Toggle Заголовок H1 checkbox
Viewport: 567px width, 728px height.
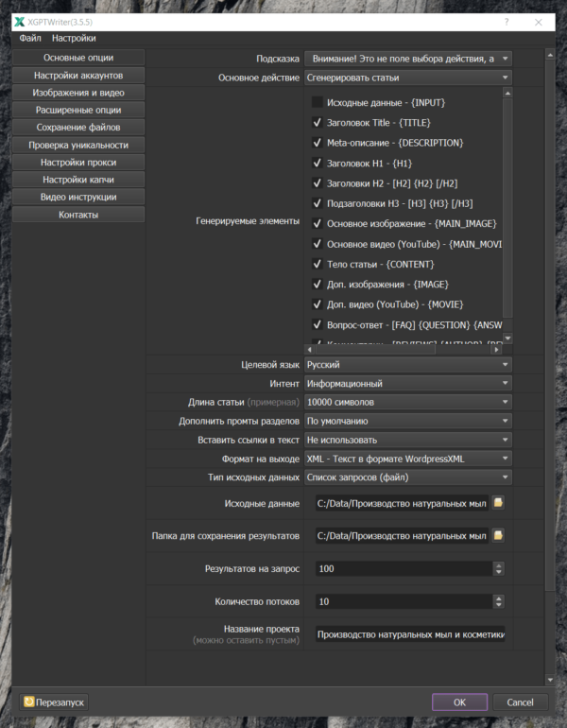click(x=318, y=163)
